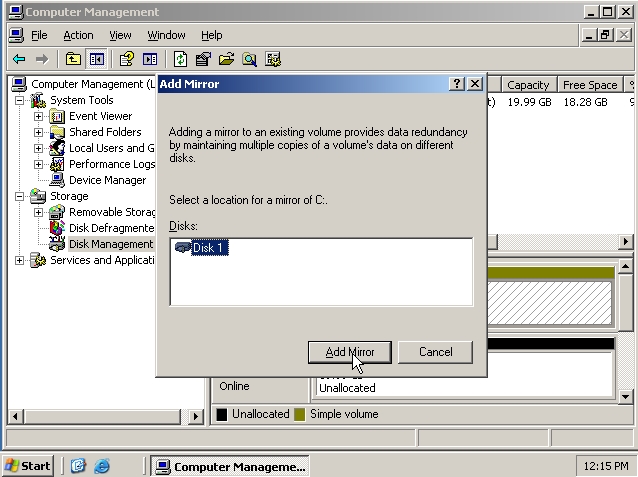
Task: Close the Add Mirror dialog
Action: pyautogui.click(x=475, y=84)
